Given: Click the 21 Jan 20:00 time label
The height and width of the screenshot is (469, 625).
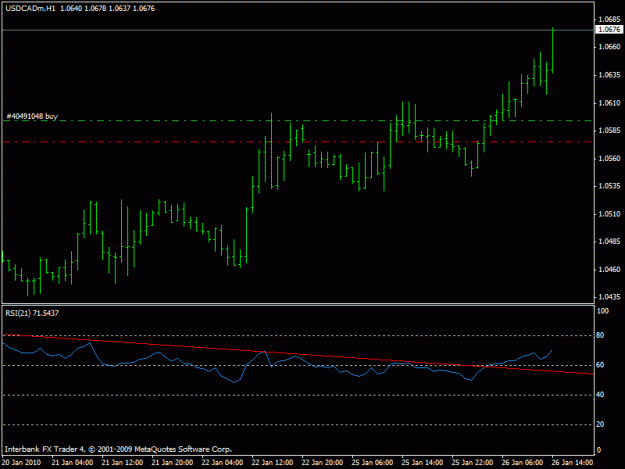Looking at the screenshot, I should (x=172, y=463).
